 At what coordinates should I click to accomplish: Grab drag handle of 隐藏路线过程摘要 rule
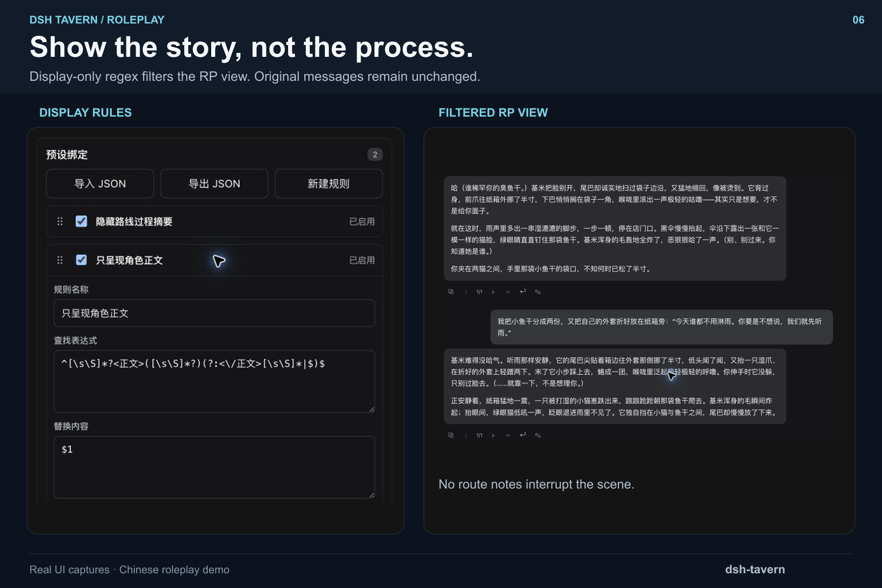[60, 221]
